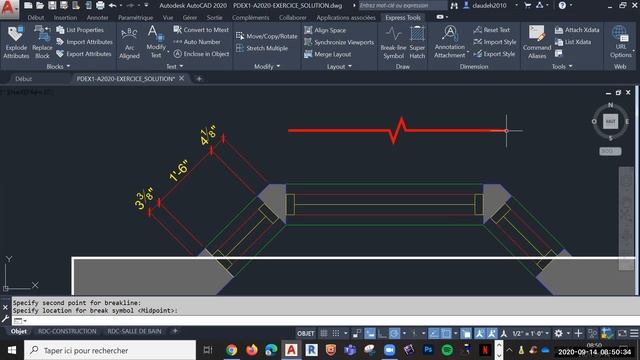Toggle drawing grid display in status bar

[324, 333]
